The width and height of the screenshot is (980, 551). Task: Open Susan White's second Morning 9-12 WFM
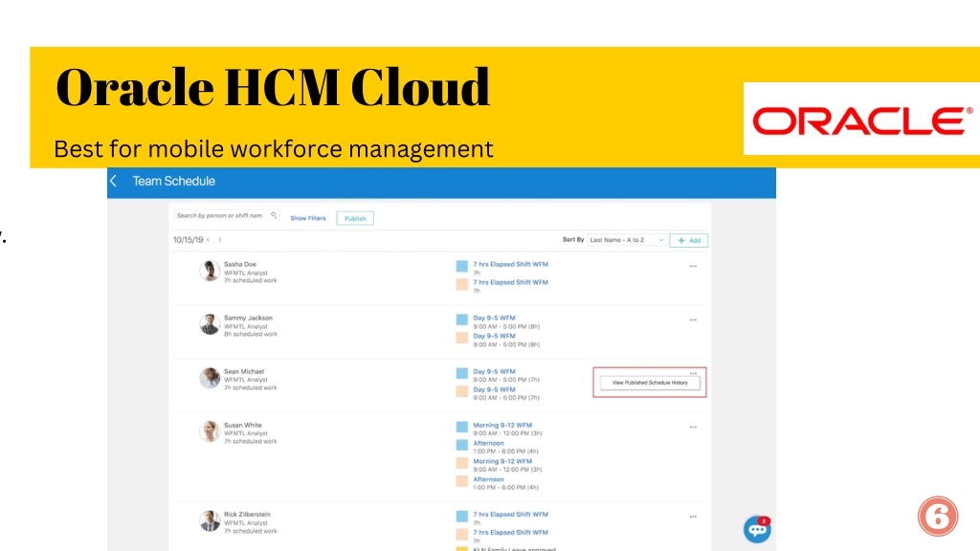tap(502, 461)
